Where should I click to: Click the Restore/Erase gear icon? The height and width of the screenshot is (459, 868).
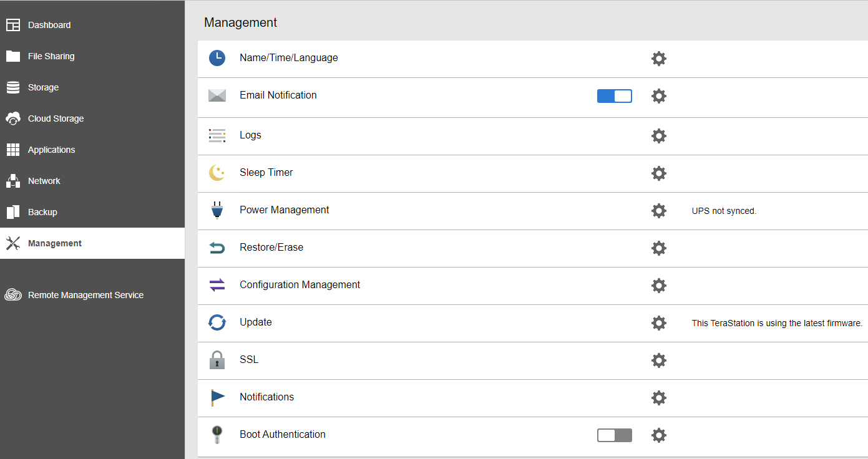[x=658, y=248]
